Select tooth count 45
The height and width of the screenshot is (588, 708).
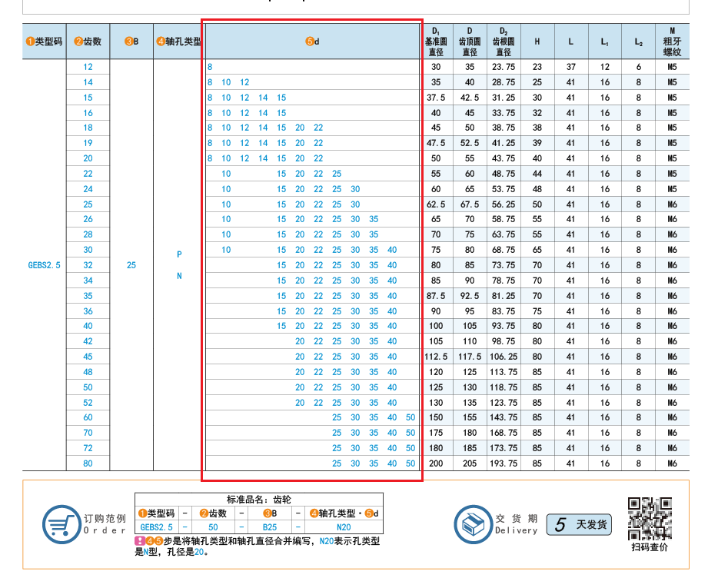pyautogui.click(x=88, y=357)
